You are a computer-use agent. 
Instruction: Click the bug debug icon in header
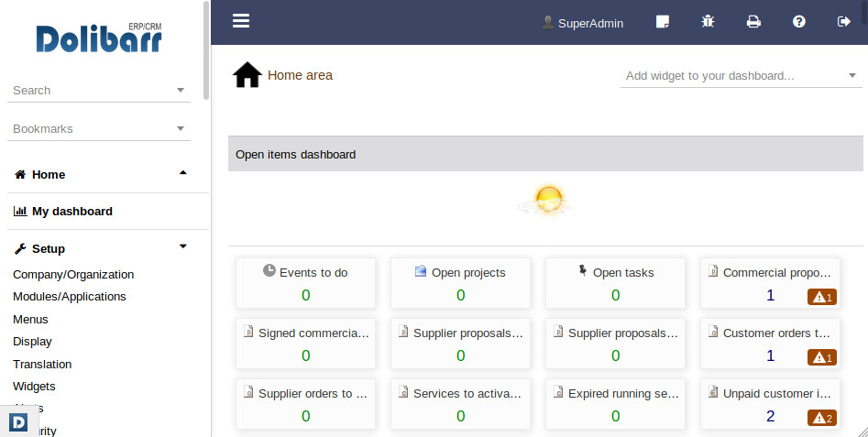[708, 22]
